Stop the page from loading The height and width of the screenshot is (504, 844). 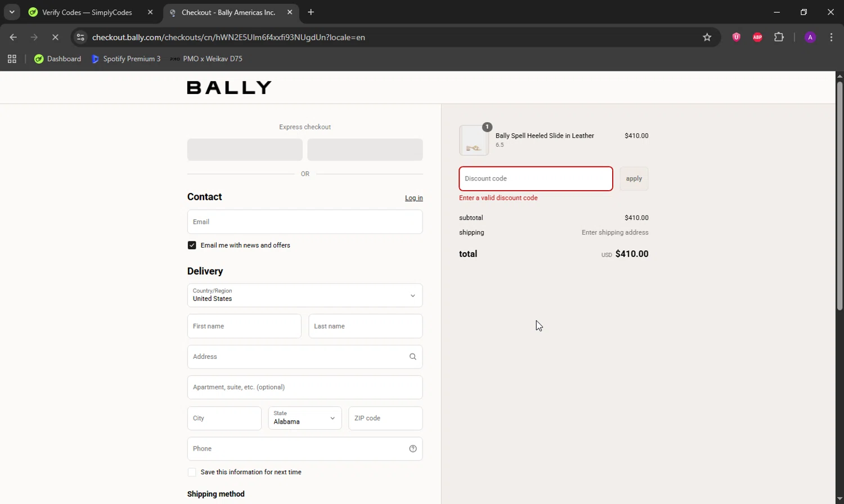tap(55, 37)
